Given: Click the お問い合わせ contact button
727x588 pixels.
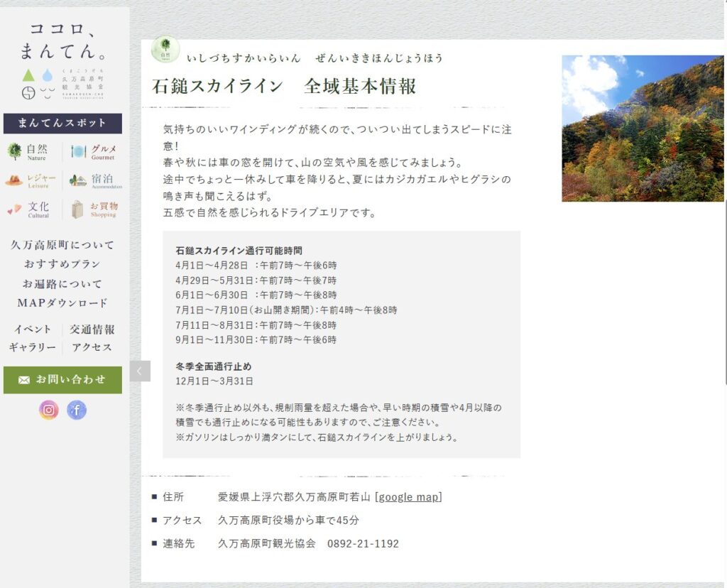Looking at the screenshot, I should pyautogui.click(x=62, y=380).
